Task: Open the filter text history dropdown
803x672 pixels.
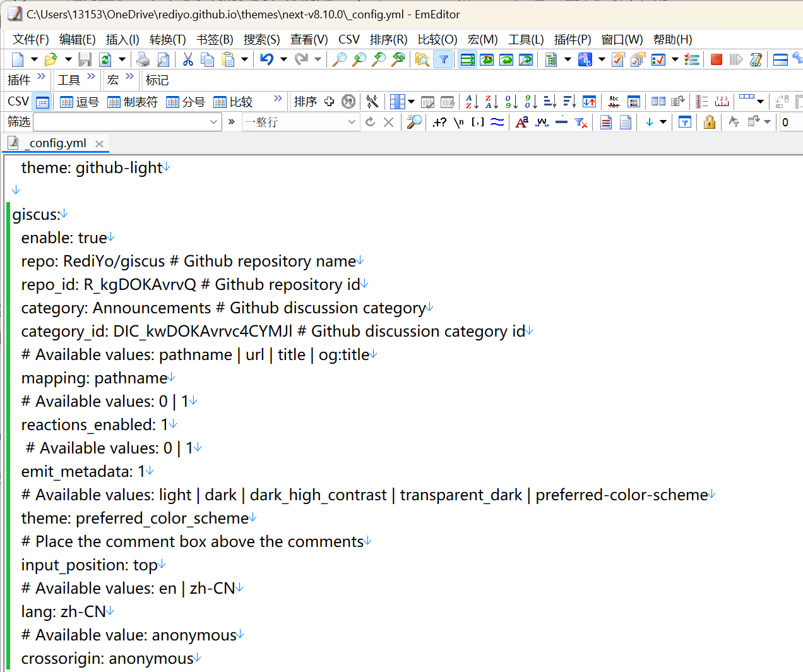Action: point(213,122)
